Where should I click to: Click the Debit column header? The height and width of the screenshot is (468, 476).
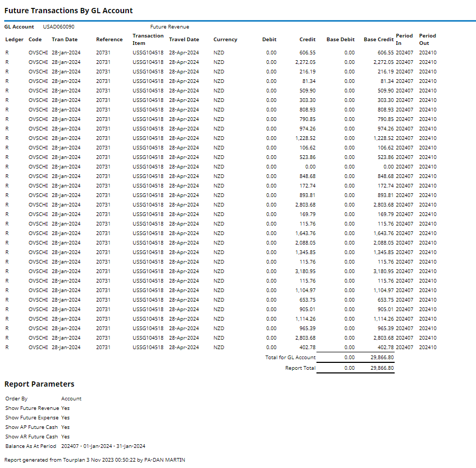click(x=269, y=40)
